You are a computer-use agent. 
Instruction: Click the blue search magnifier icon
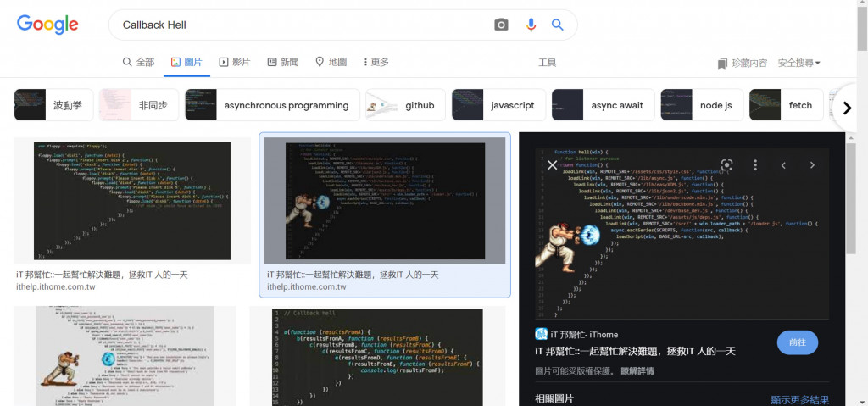coord(558,25)
